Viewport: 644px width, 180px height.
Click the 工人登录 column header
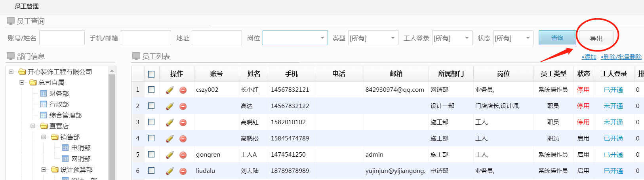614,74
